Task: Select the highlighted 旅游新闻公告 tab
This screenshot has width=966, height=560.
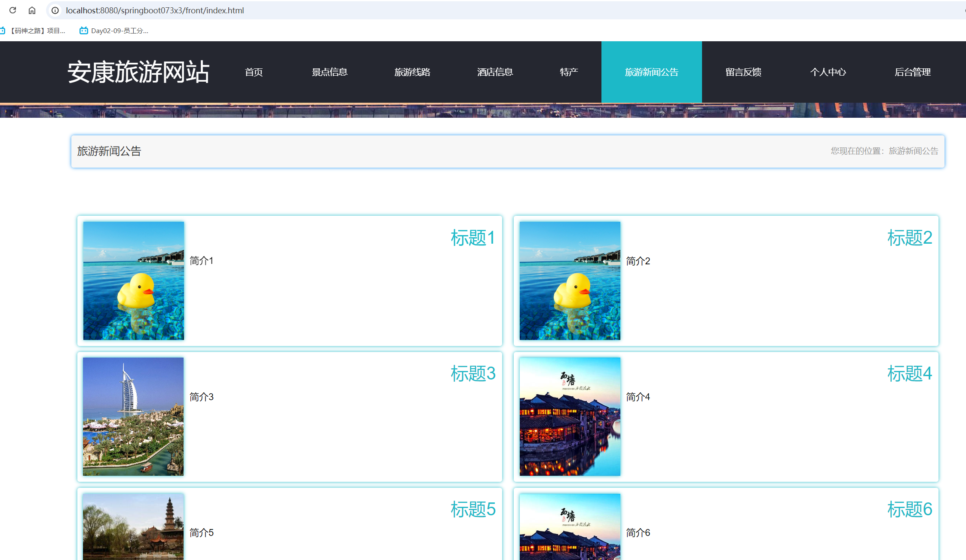Action: point(651,72)
